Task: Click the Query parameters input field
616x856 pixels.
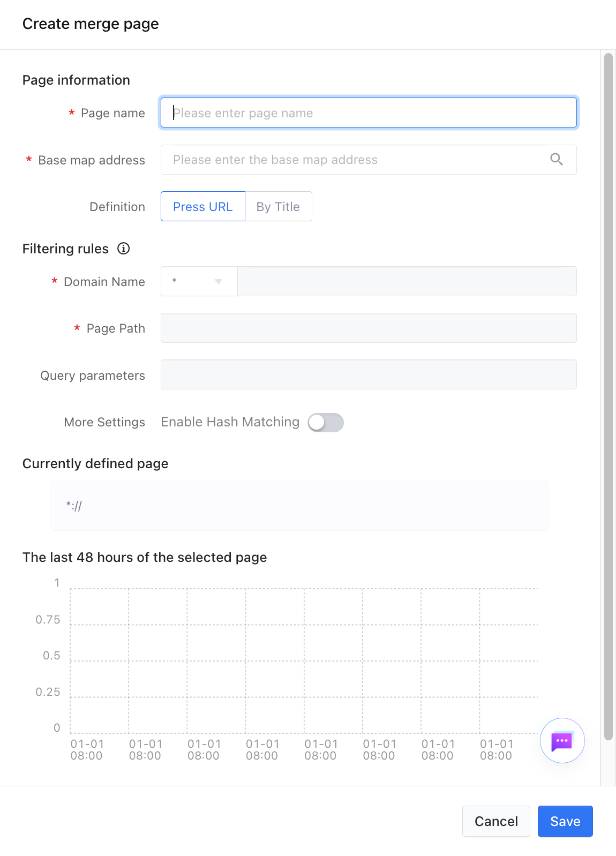Action: 369,374
